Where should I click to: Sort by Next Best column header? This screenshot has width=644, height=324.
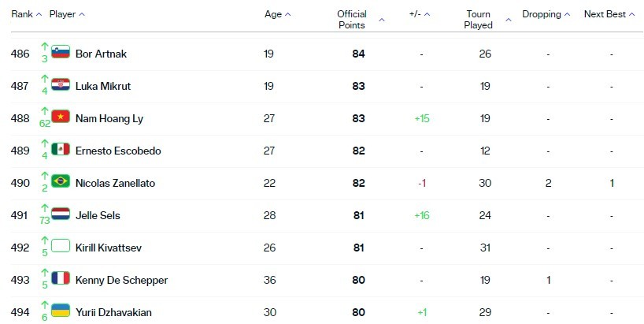(x=609, y=14)
